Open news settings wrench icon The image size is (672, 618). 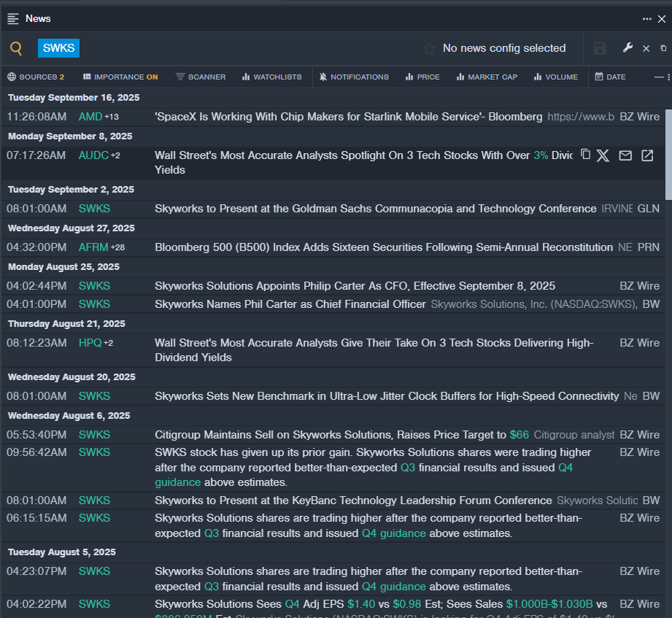(627, 48)
